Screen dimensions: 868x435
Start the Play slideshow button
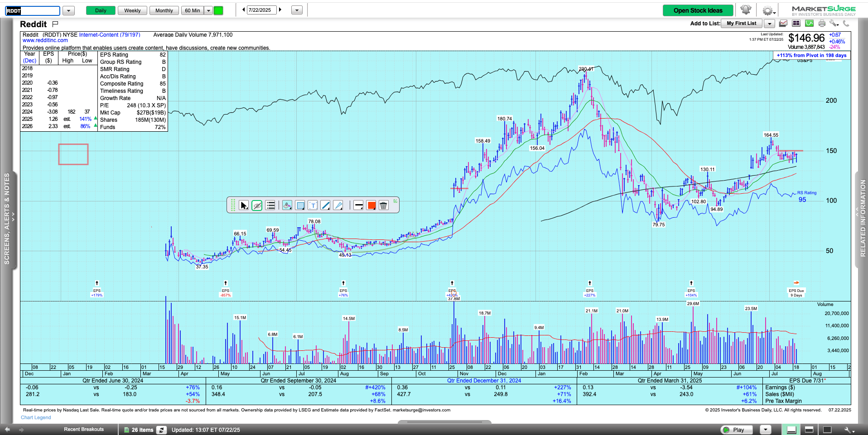pos(736,430)
